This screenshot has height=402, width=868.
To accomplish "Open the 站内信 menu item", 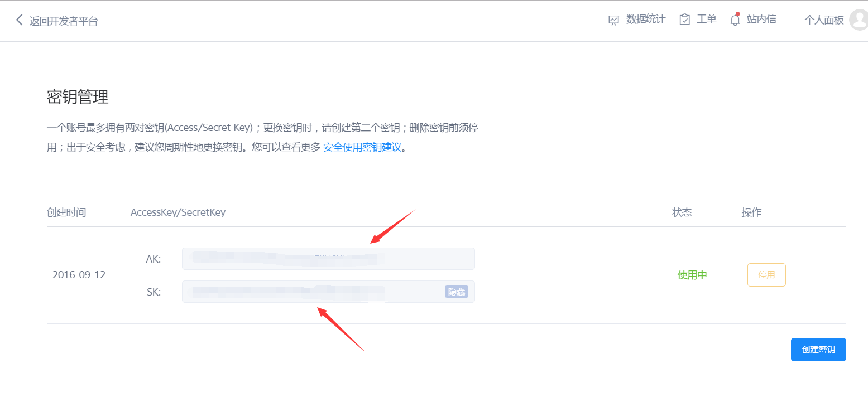I will [x=761, y=20].
